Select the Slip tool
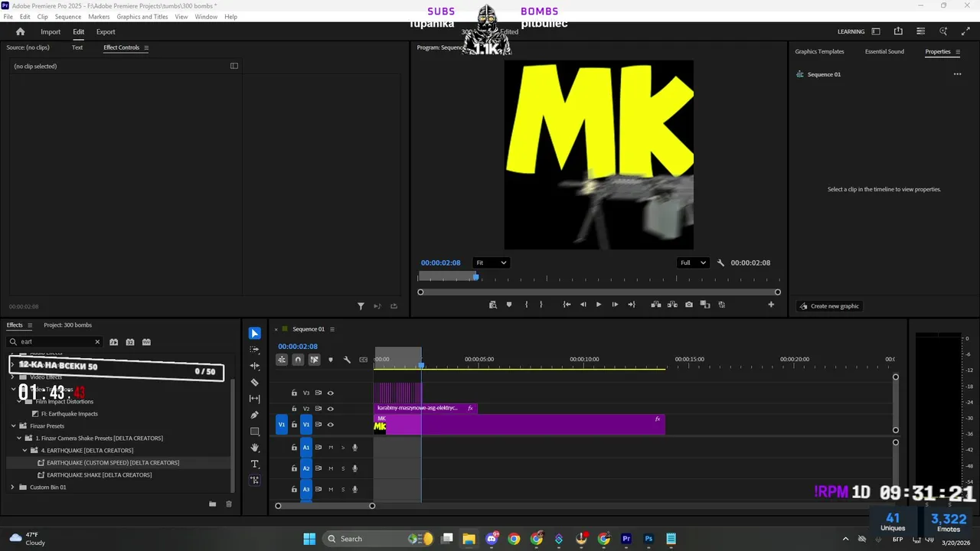980x551 pixels. pyautogui.click(x=255, y=399)
